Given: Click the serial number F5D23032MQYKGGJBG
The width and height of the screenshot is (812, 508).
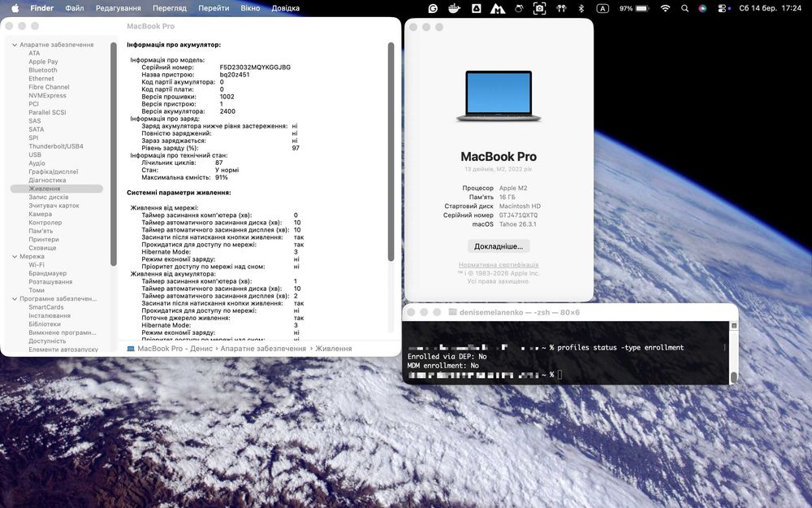Looking at the screenshot, I should [255, 67].
